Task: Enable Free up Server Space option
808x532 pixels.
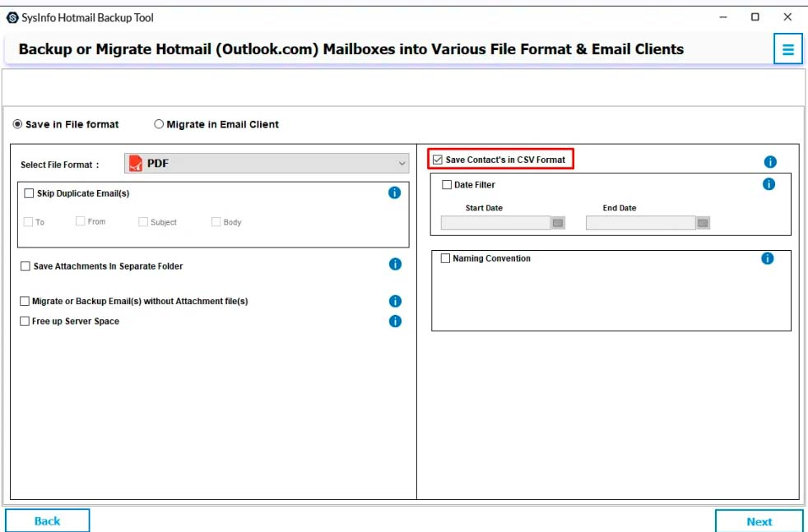Action: click(x=24, y=322)
